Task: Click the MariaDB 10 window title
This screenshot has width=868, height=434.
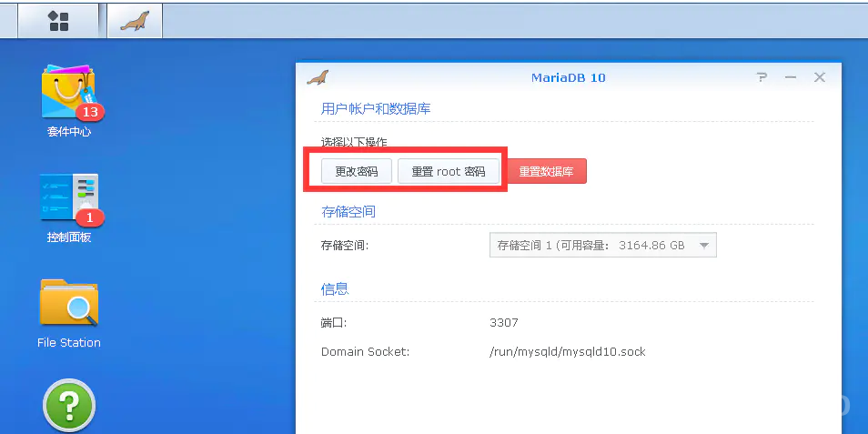Action: click(x=569, y=77)
